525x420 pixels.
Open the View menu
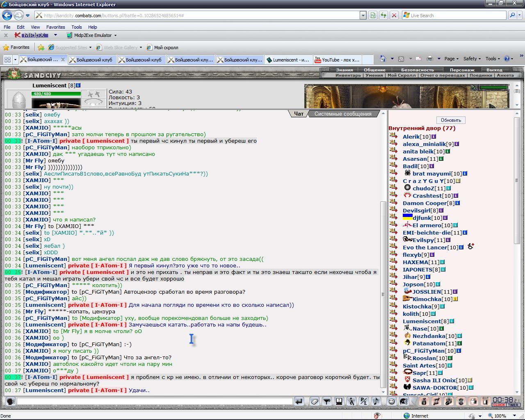(35, 27)
